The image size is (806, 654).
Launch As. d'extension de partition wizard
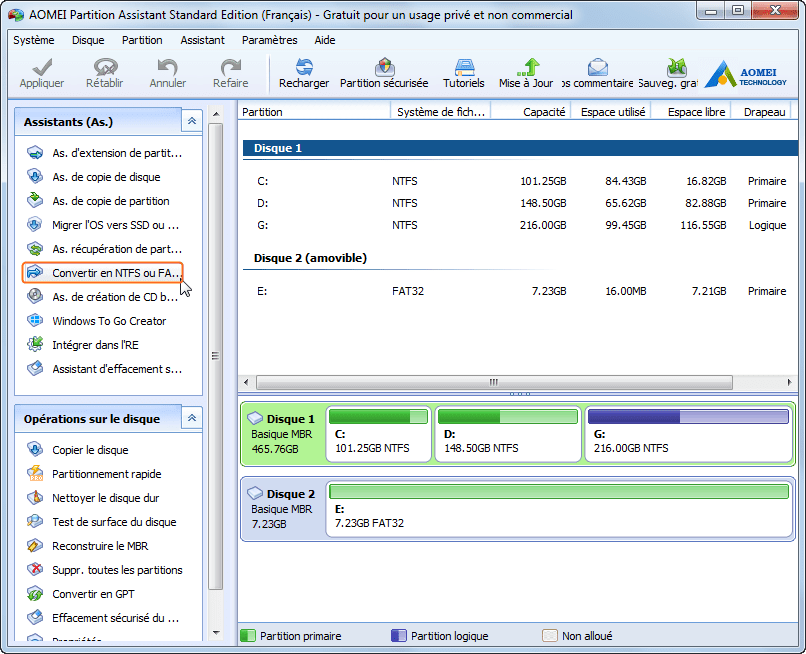[x=105, y=153]
